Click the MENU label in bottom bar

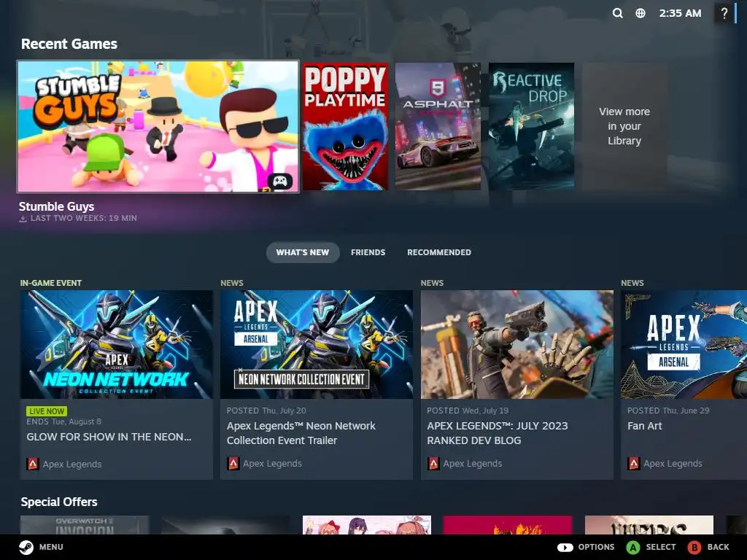pyautogui.click(x=51, y=547)
